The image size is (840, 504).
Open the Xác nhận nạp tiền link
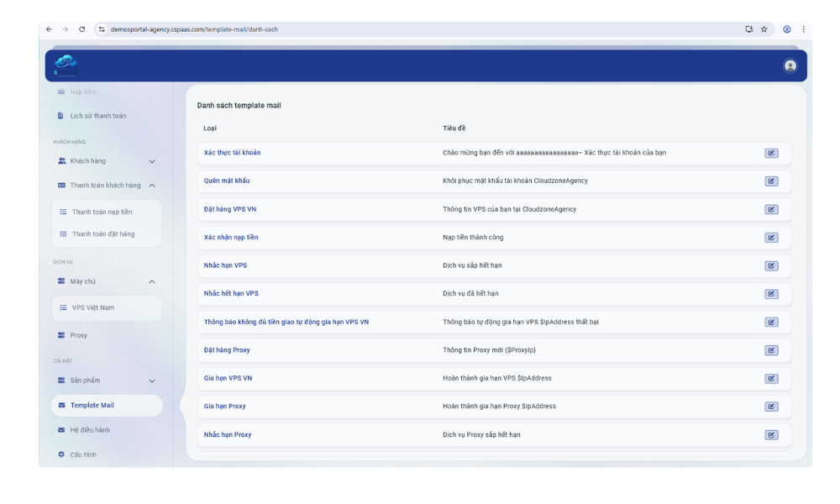click(x=231, y=237)
